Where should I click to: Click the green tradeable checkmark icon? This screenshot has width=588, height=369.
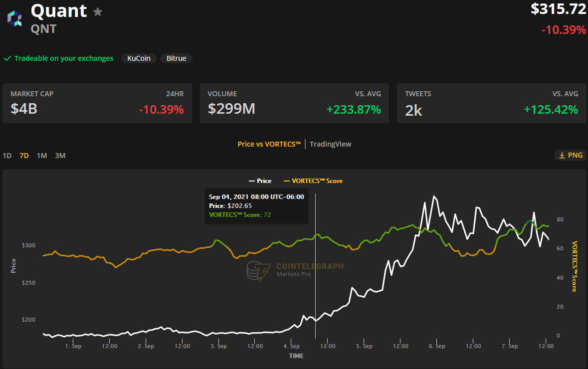[x=7, y=58]
